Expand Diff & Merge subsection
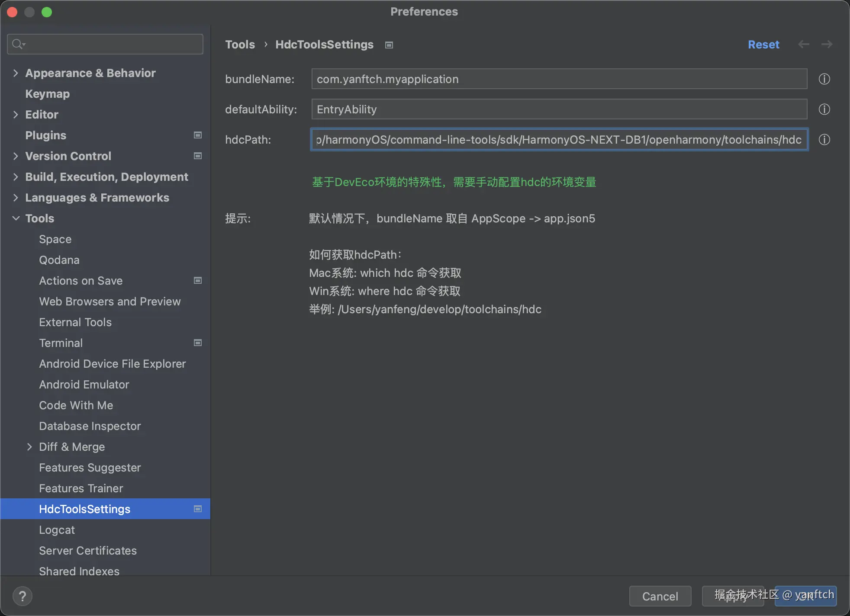This screenshot has height=616, width=850. [29, 447]
